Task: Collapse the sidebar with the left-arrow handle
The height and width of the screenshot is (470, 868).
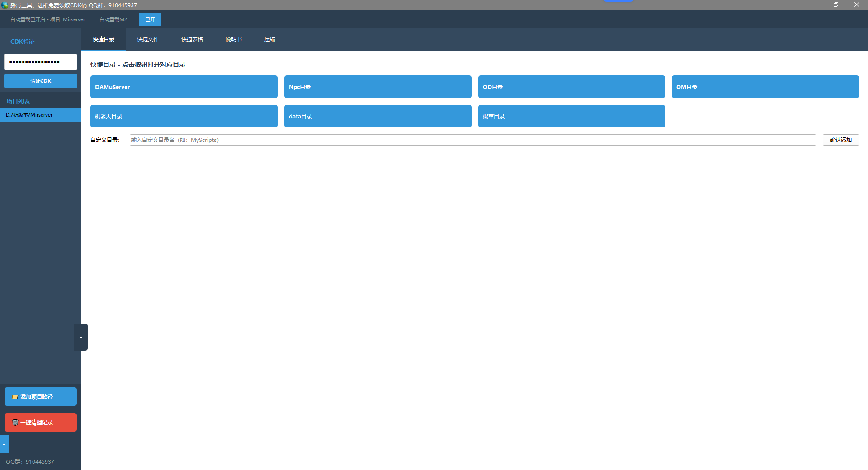Action: [4, 444]
